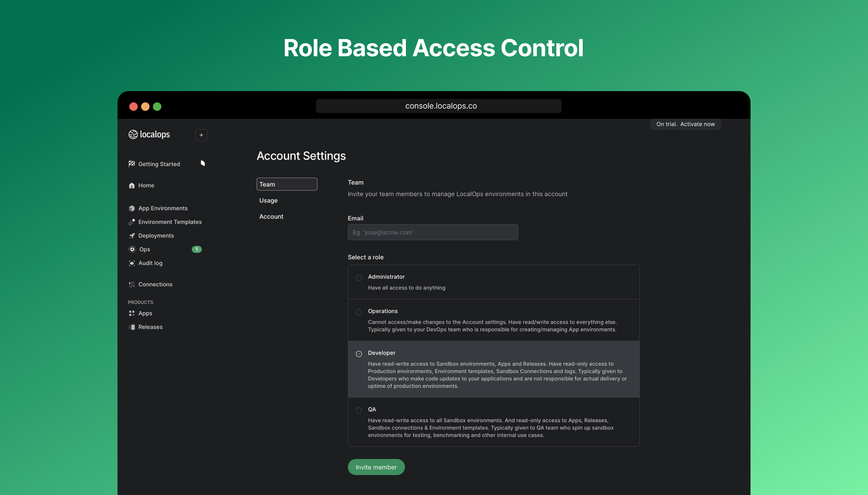Image resolution: width=868 pixels, height=495 pixels.
Task: Select the Administrator role radio button
Action: click(359, 278)
